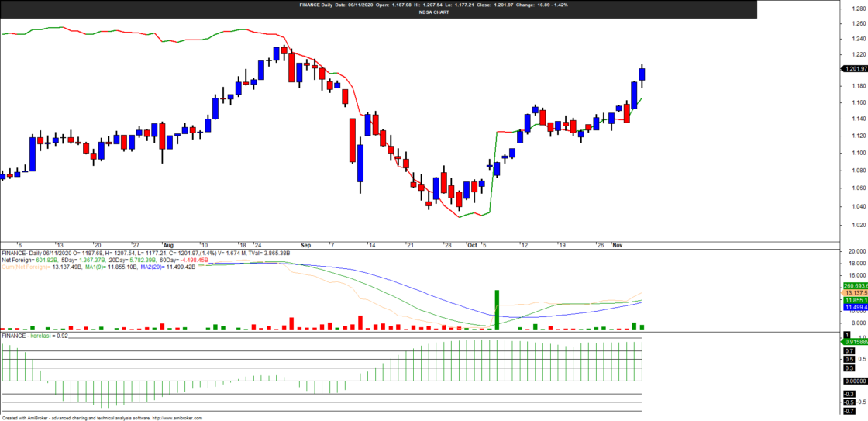Click the '12 date axis marker
This screenshot has height=421, width=868.
coord(523,245)
